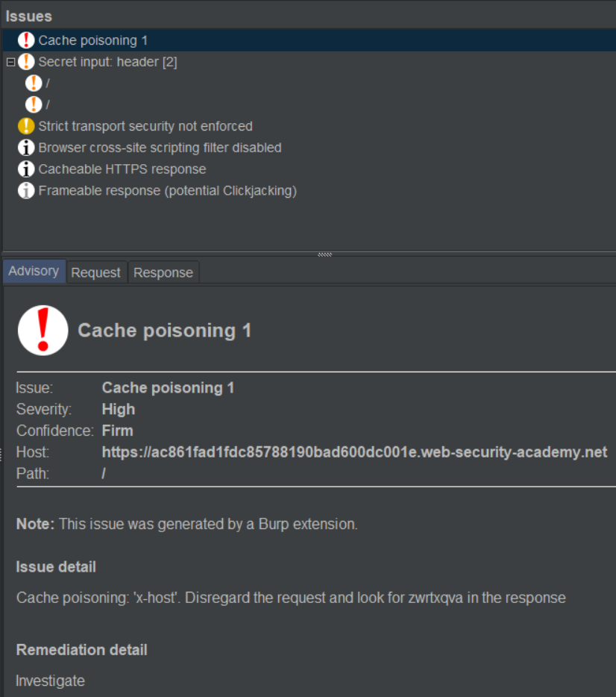Click the Cacheable HTTPS response info icon
The width and height of the screenshot is (616, 697).
click(26, 169)
